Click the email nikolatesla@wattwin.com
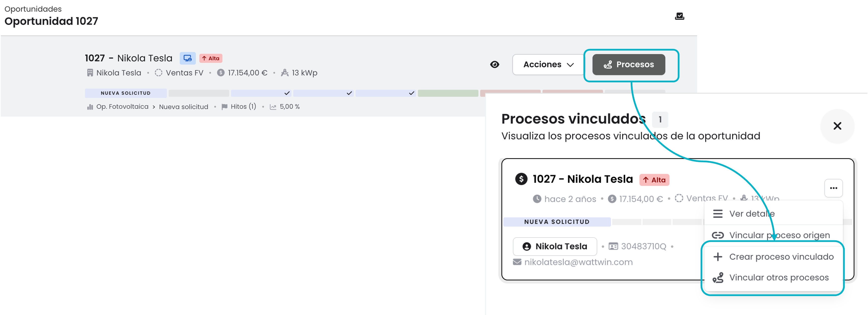Viewport: 868px width, 315px height. point(578,262)
